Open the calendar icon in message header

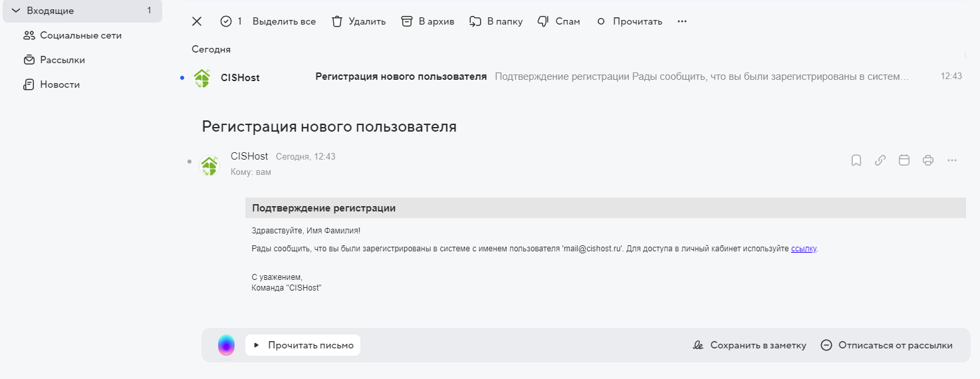(904, 160)
